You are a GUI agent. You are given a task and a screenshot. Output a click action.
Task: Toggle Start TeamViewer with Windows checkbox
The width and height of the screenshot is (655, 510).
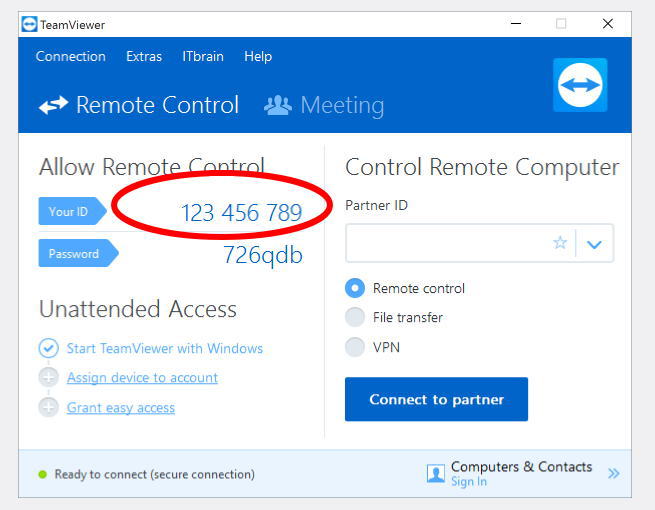48,348
